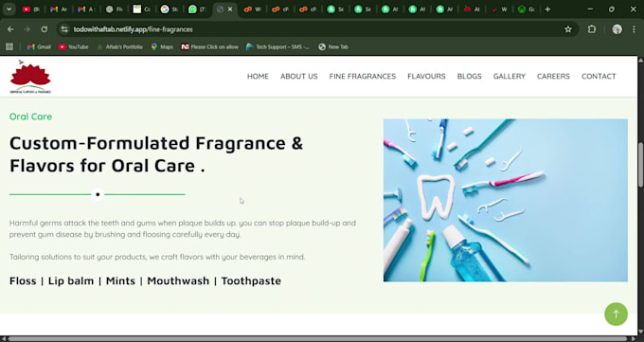Open CONTACT nav item

point(599,76)
